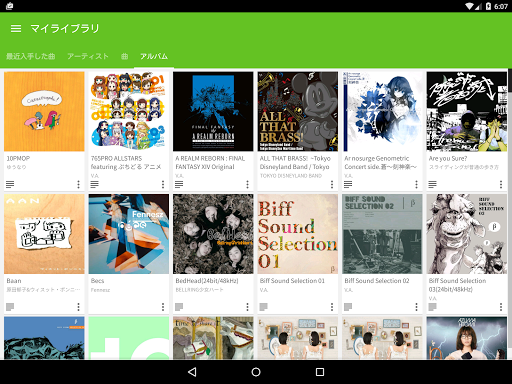The height and width of the screenshot is (384, 512).
Task: Click the vertical scrollbar on right edge
Action: (x=510, y=80)
